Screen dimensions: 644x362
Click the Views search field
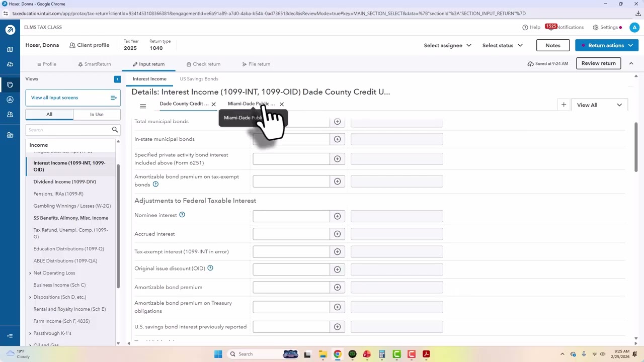point(68,130)
